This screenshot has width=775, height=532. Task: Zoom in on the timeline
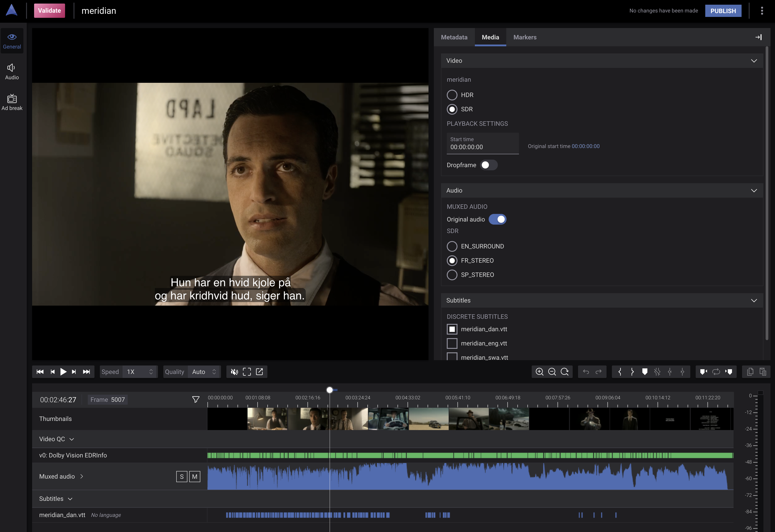(x=539, y=372)
